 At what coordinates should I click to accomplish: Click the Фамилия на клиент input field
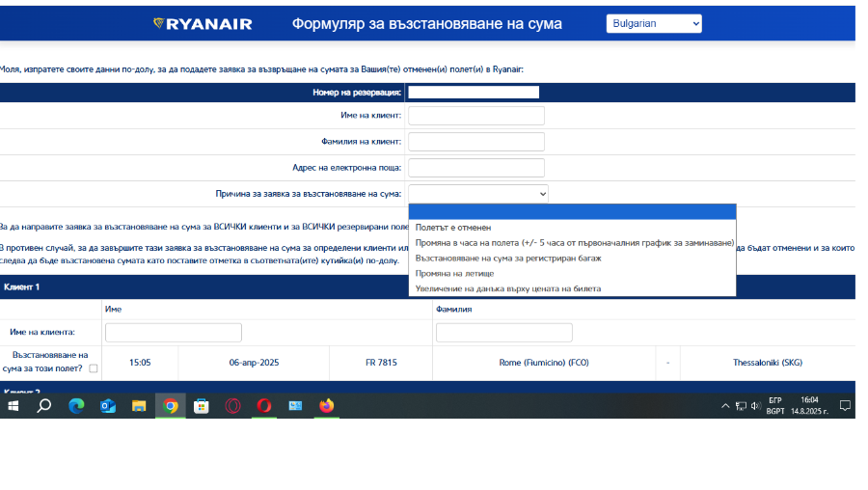[x=476, y=142]
